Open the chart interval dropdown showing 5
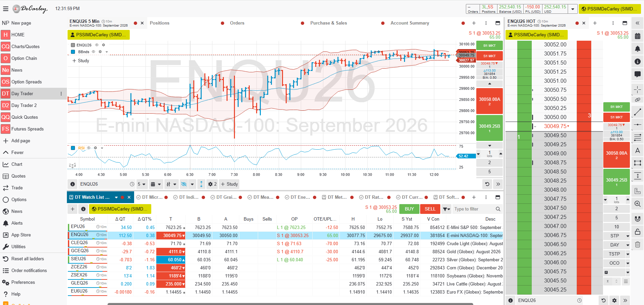The height and width of the screenshot is (305, 644). pos(142,184)
